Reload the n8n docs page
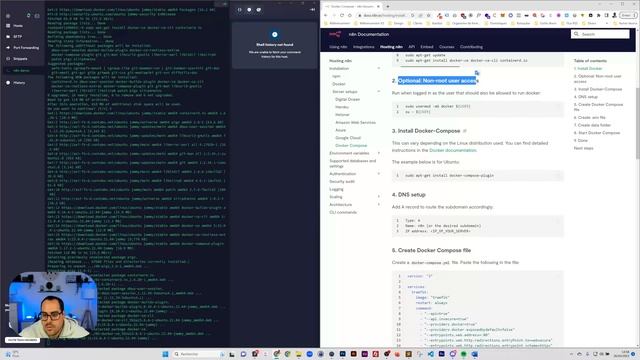Image resolution: width=640 pixels, height=360 pixels. 342,16
